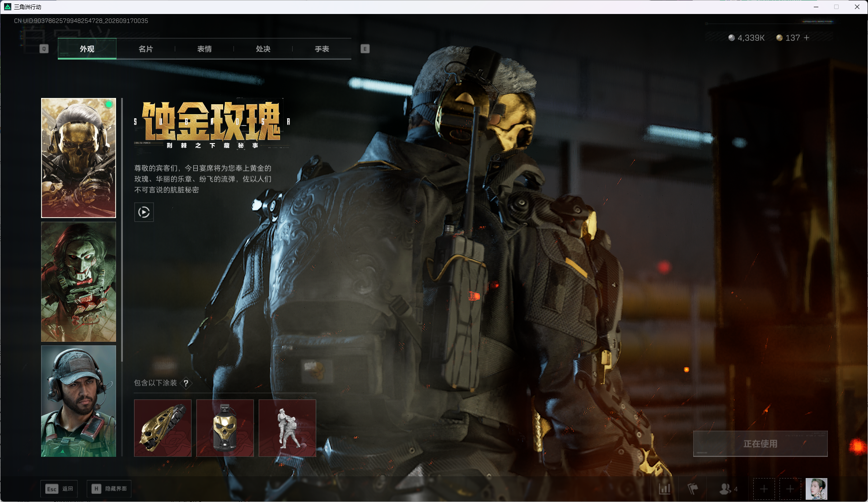Go to the 处决 tab
The image size is (868, 502).
pos(263,49)
